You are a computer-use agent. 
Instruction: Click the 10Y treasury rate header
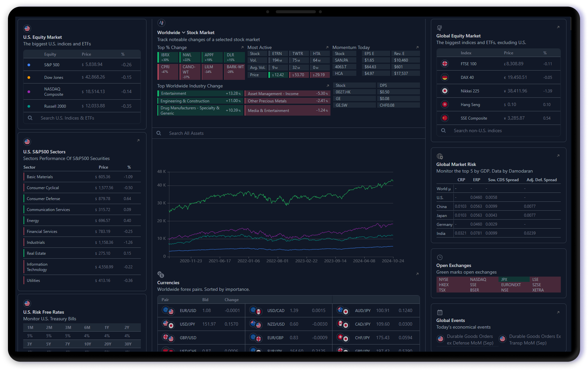pyautogui.click(x=88, y=344)
